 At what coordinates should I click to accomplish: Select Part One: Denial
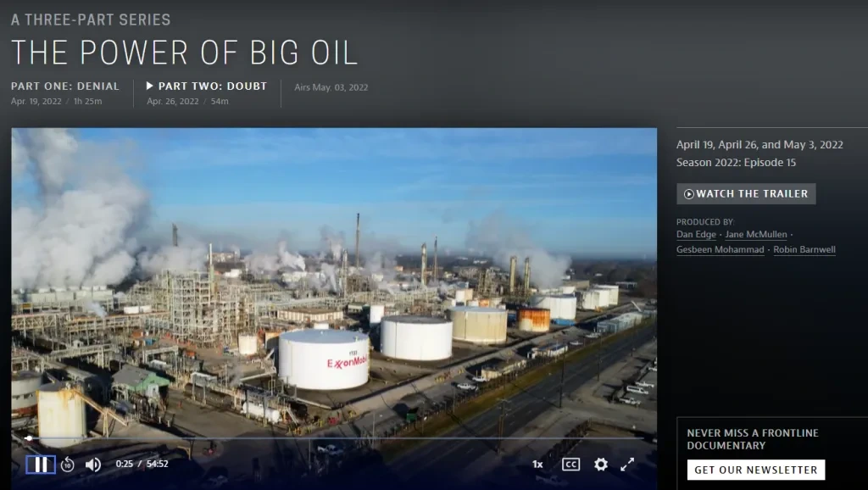(65, 86)
